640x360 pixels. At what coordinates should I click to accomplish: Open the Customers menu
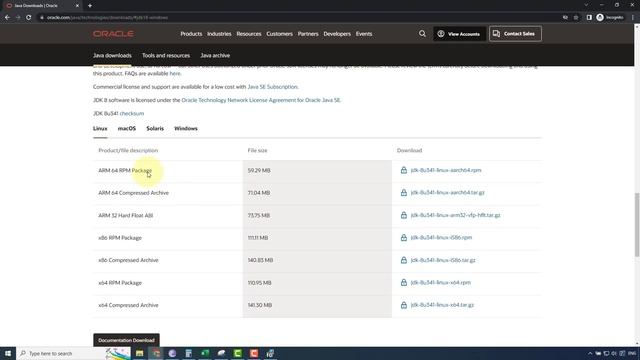coord(279,34)
